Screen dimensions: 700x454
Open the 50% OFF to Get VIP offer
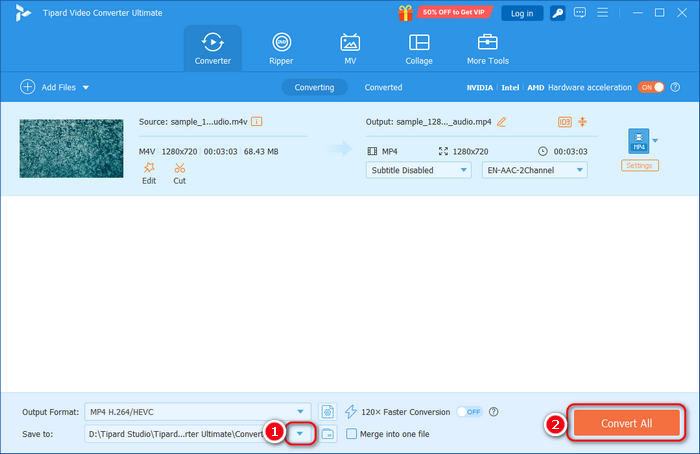pos(454,12)
